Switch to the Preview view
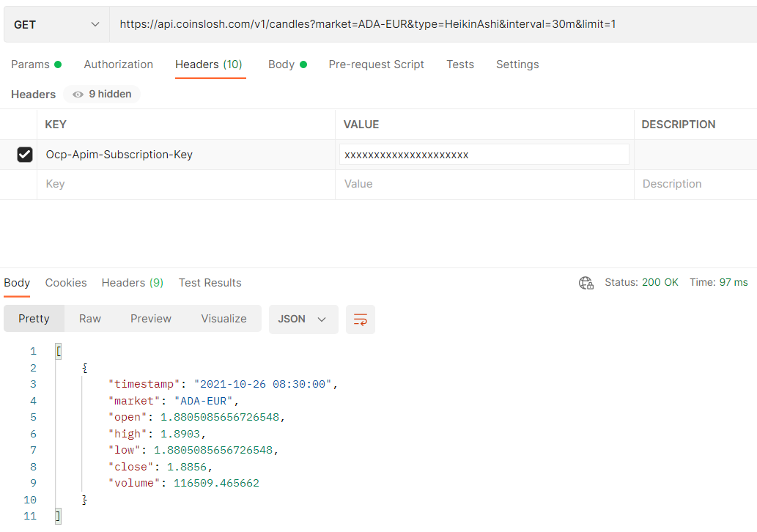Viewport: 757px width, 532px height. pyautogui.click(x=151, y=319)
